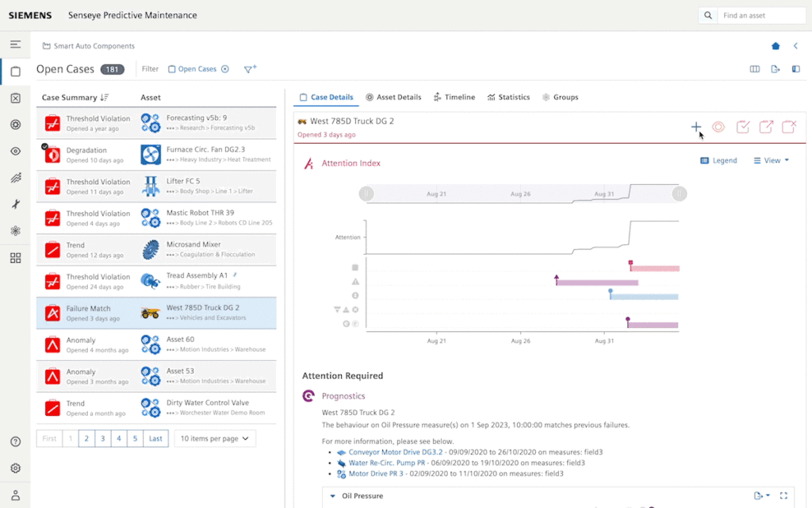Select the Lifter FC 5 case row

[x=156, y=186]
